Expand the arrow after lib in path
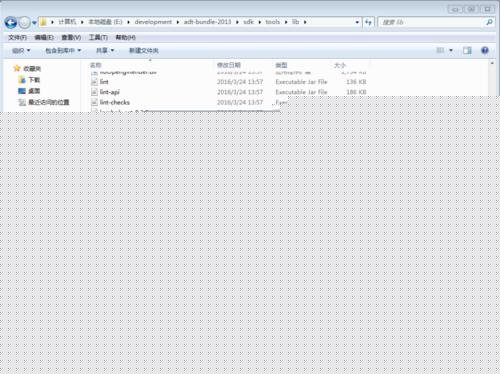 [x=305, y=22]
